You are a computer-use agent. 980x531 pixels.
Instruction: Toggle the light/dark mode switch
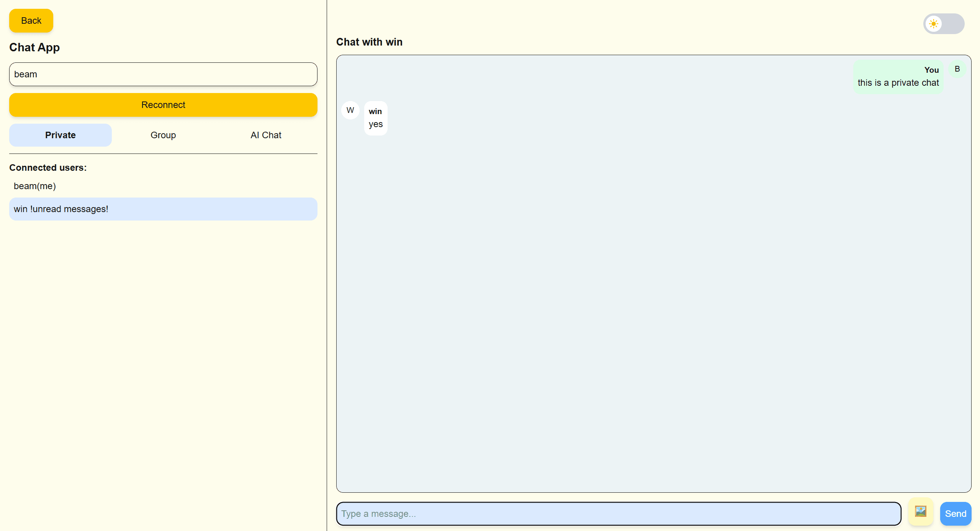(944, 24)
